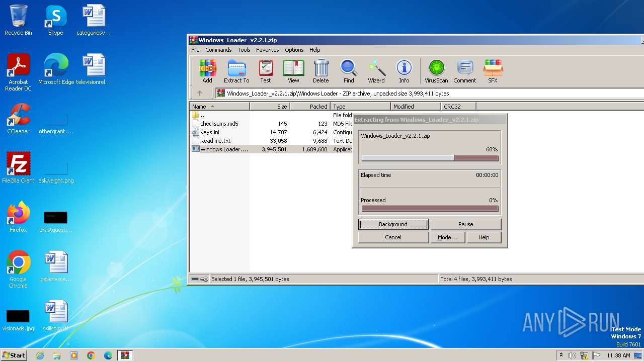Select the categoriesv... Word document on desktop

[x=94, y=20]
